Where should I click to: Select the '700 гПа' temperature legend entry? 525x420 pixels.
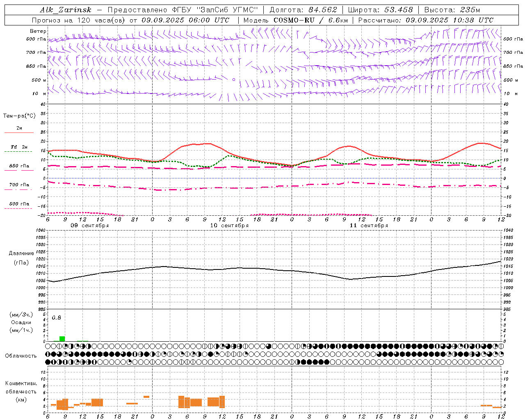coord(19,185)
